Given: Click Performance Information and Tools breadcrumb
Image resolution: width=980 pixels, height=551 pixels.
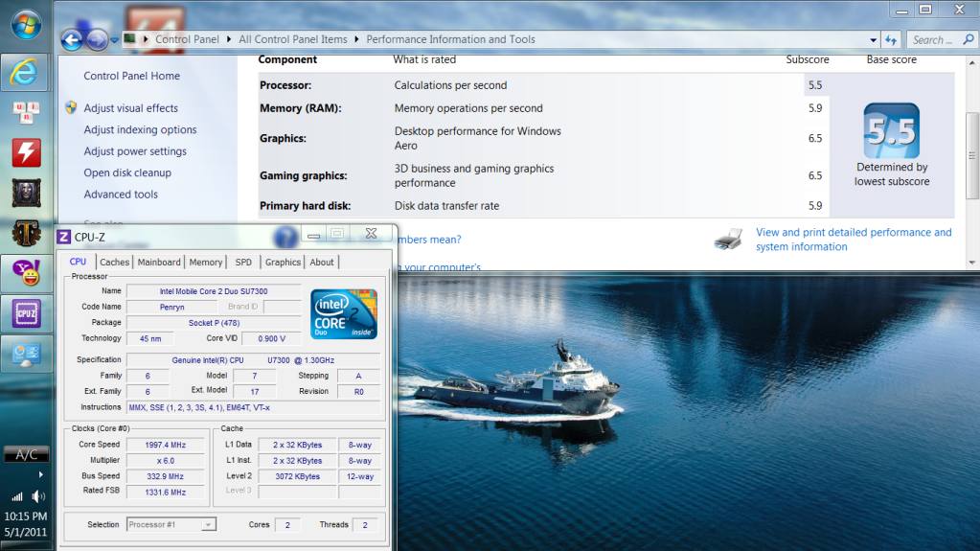Looking at the screenshot, I should [450, 39].
